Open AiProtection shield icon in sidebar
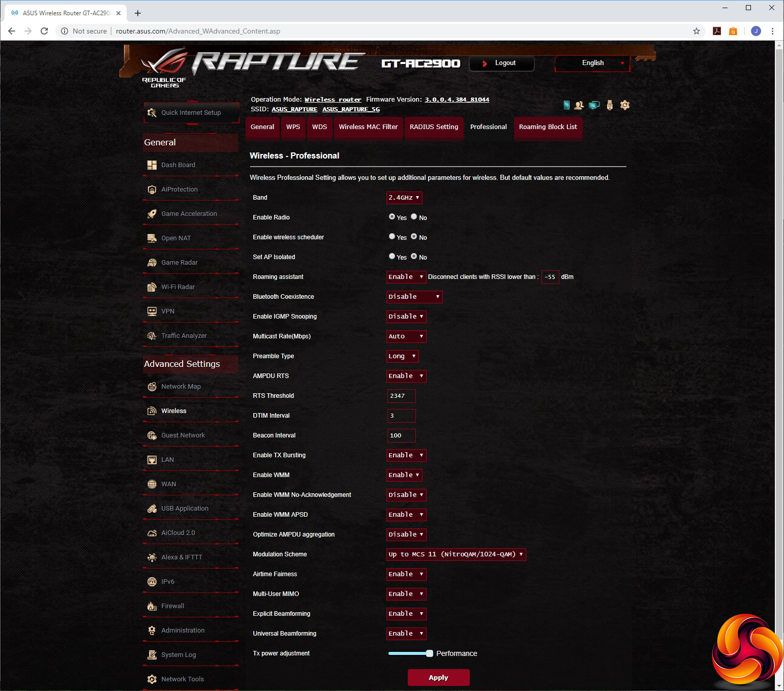Image resolution: width=784 pixels, height=691 pixels. (152, 190)
